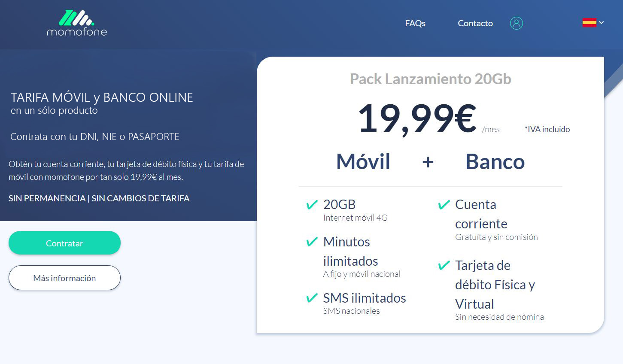Expand the language selector chevron

tap(602, 22)
